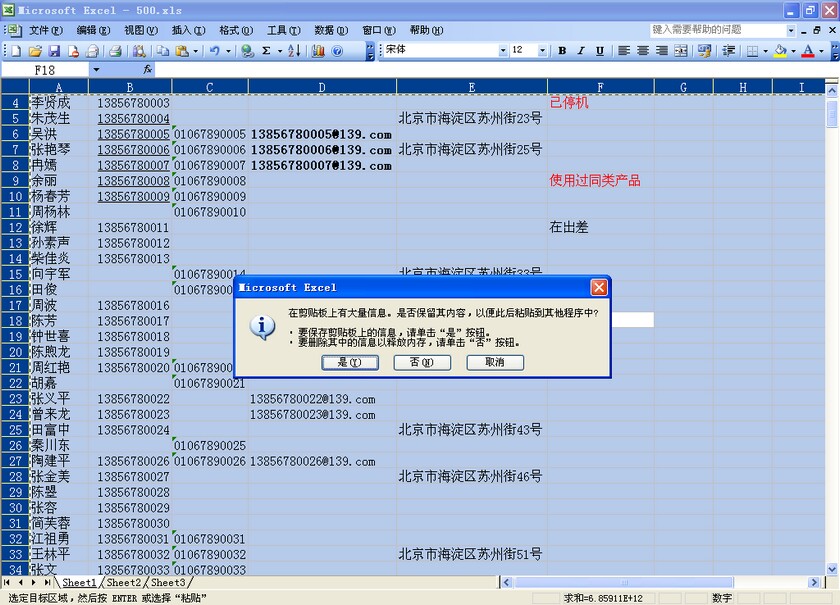840x605 pixels.
Task: Select the cell 北京市海淀区苏州街23号
Action: tap(470, 118)
